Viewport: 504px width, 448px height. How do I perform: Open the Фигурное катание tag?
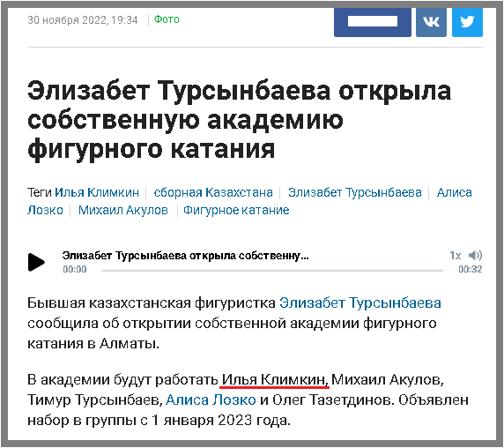coord(236,210)
